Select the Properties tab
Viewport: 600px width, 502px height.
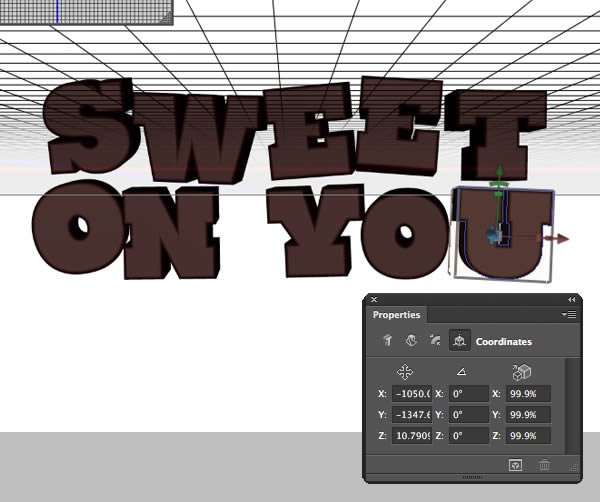pos(396,315)
